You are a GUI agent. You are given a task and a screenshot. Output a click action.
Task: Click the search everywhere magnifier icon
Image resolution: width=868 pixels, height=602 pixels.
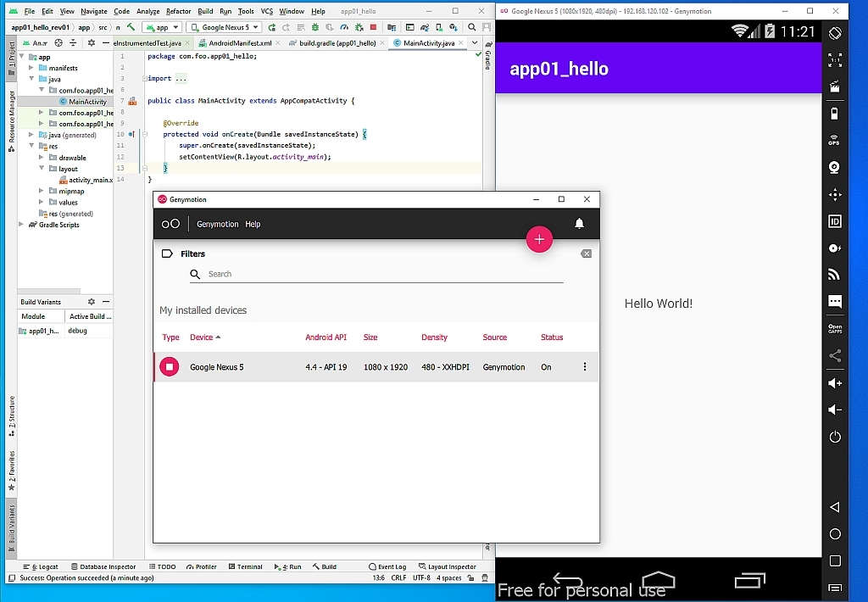471,27
